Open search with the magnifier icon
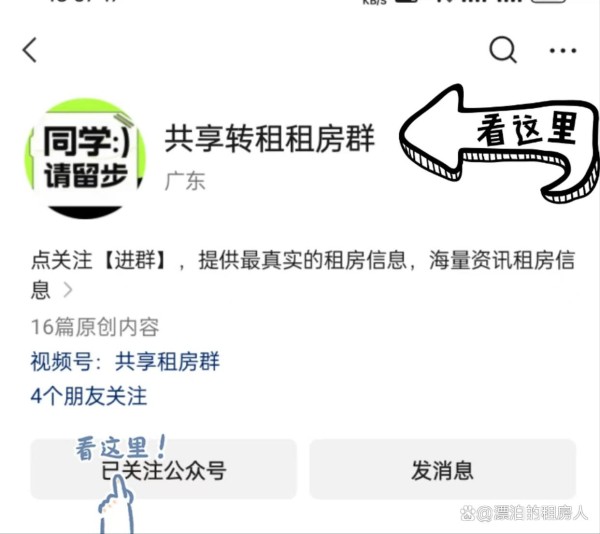600x534 pixels. (x=503, y=50)
